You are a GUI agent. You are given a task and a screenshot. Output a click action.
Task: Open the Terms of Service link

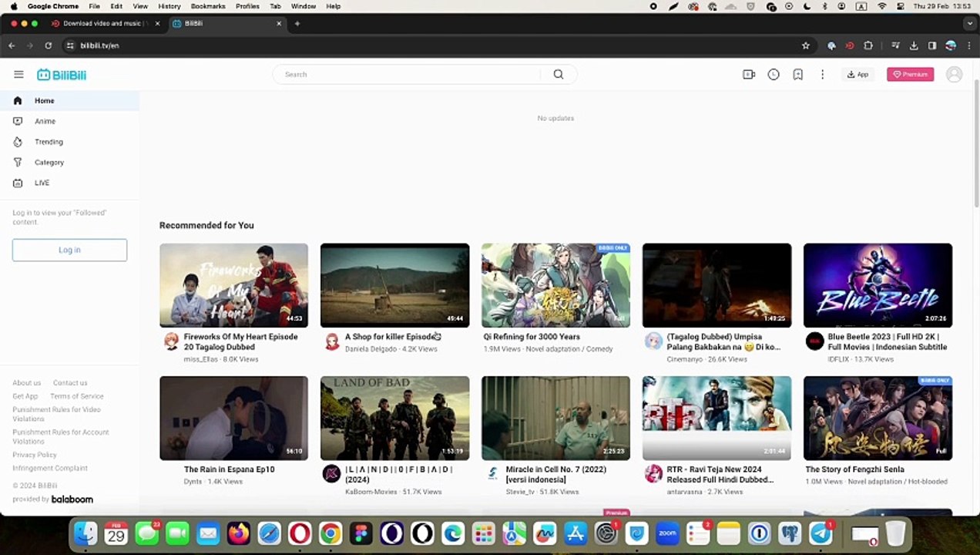[76, 396]
